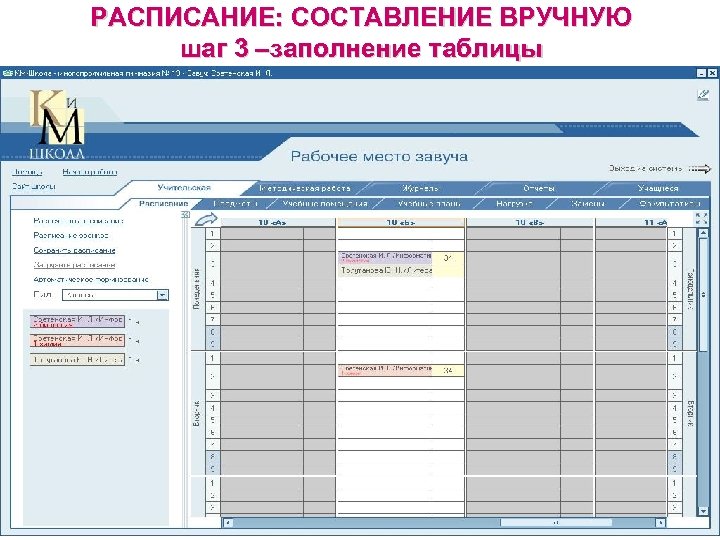This screenshot has width=720, height=540.
Task: Click the yellow room cell of Tuesday lesson
Action: point(448,371)
